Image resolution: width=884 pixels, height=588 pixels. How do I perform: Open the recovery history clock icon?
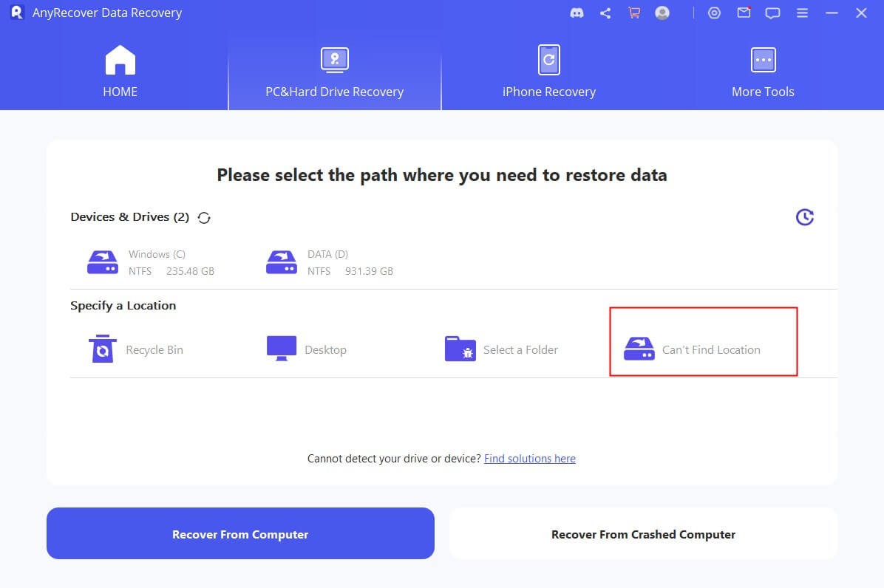(805, 216)
